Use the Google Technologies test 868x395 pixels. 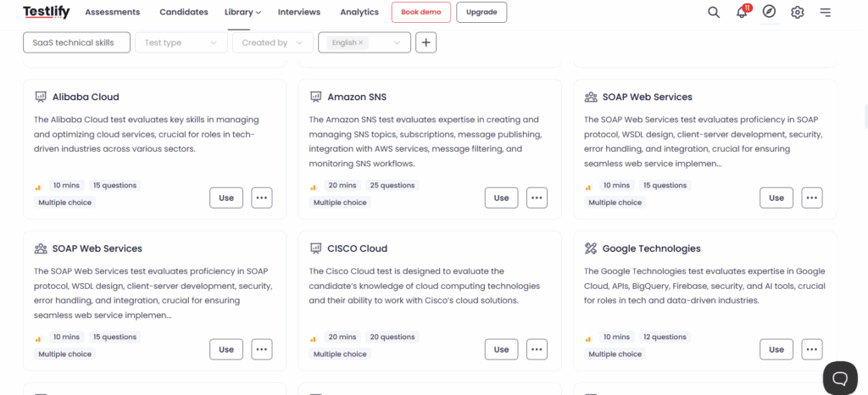pyautogui.click(x=776, y=349)
